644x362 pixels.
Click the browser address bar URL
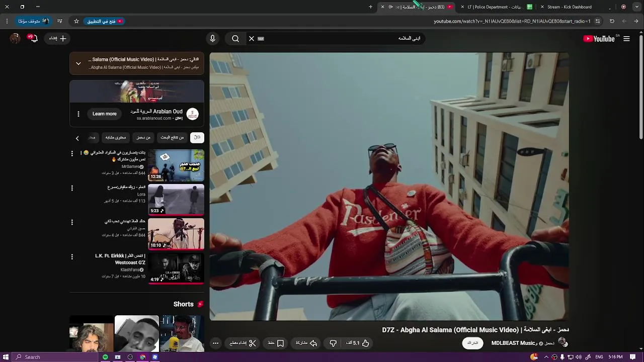click(512, 21)
